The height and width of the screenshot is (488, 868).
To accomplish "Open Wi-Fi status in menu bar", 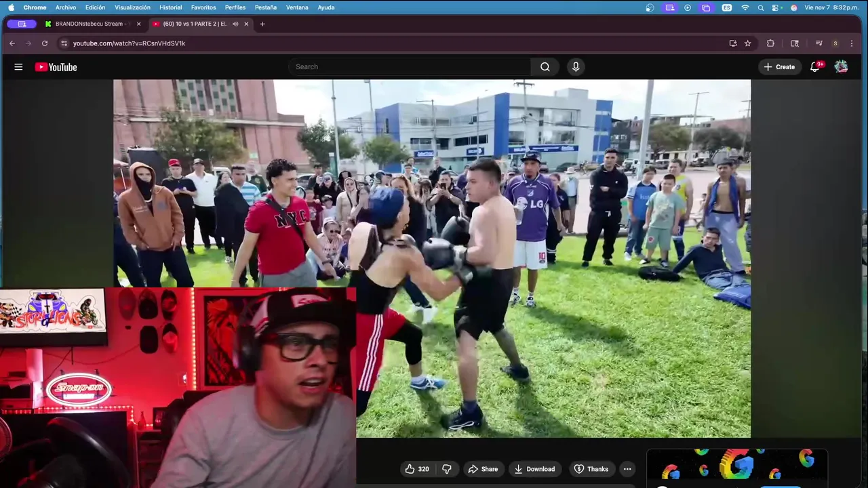I will pos(745,7).
